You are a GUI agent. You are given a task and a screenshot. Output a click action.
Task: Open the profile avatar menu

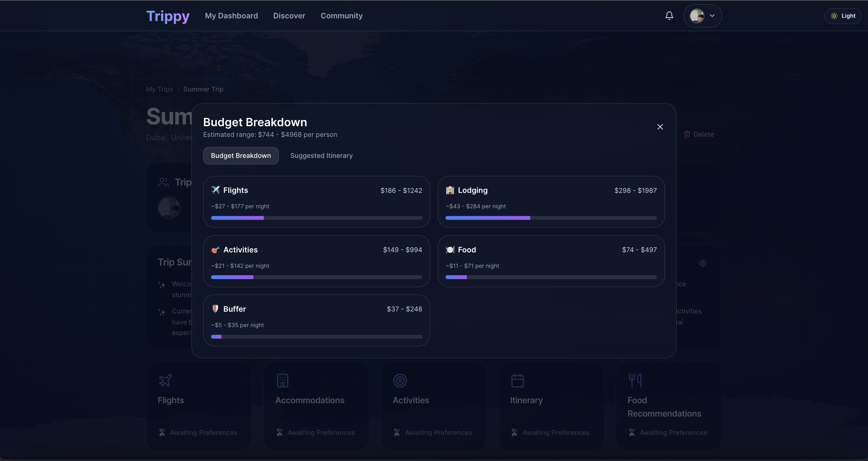point(697,16)
